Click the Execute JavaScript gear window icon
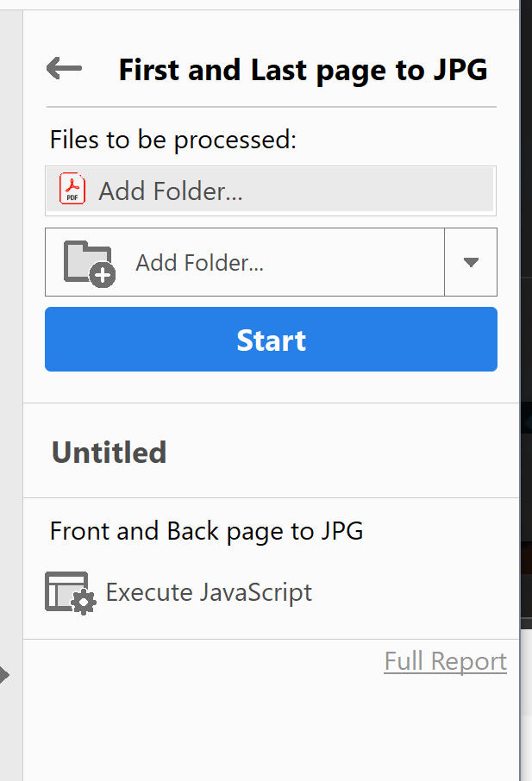 [x=70, y=593]
